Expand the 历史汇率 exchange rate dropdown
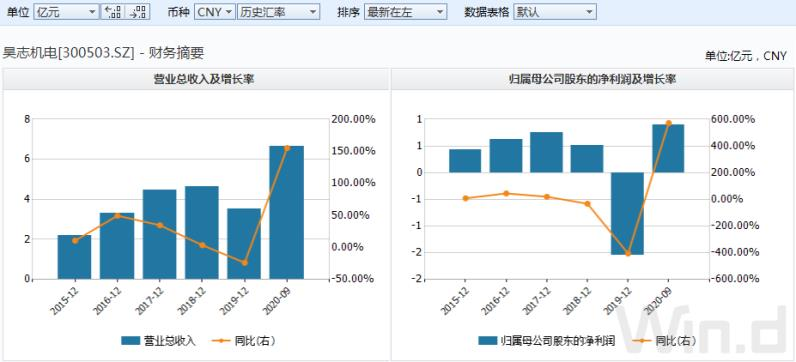The width and height of the screenshot is (796, 362). pyautogui.click(x=278, y=12)
